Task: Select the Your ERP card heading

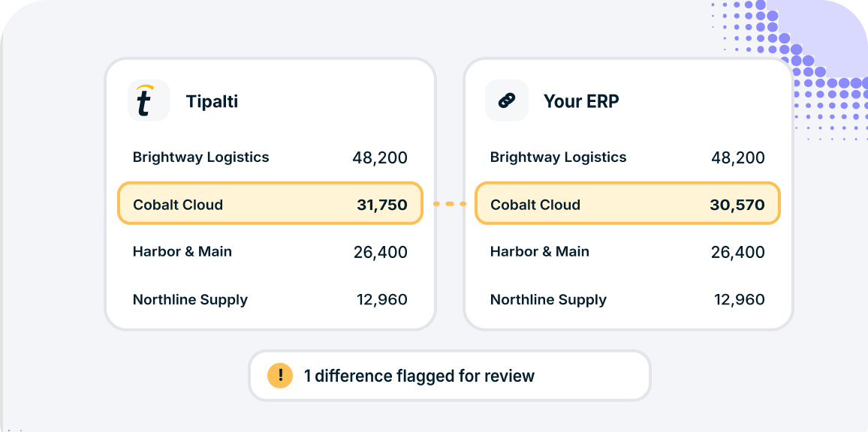Action: (x=581, y=101)
